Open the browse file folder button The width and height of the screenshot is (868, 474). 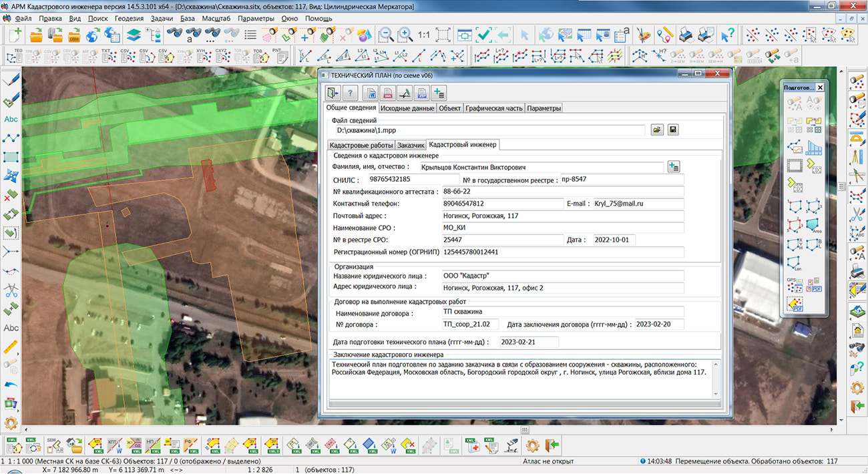pos(657,130)
